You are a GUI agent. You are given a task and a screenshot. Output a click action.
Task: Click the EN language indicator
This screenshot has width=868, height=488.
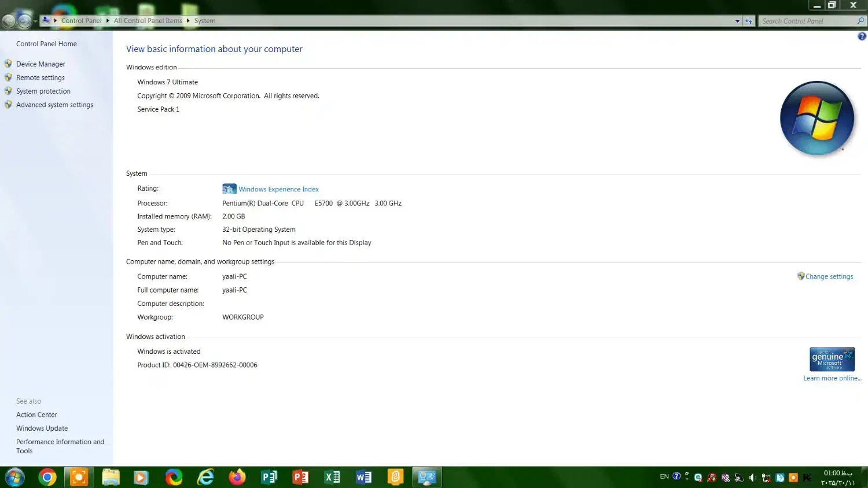click(664, 476)
